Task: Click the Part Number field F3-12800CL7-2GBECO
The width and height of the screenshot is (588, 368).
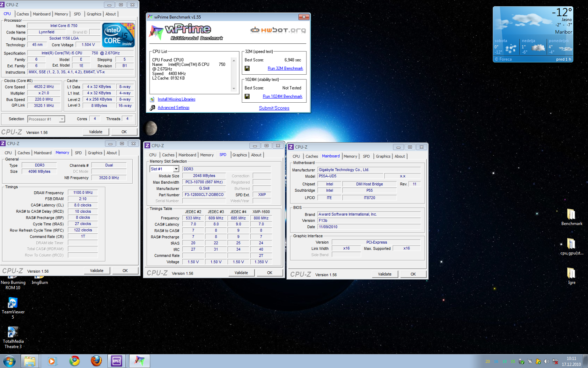Action: pos(204,195)
